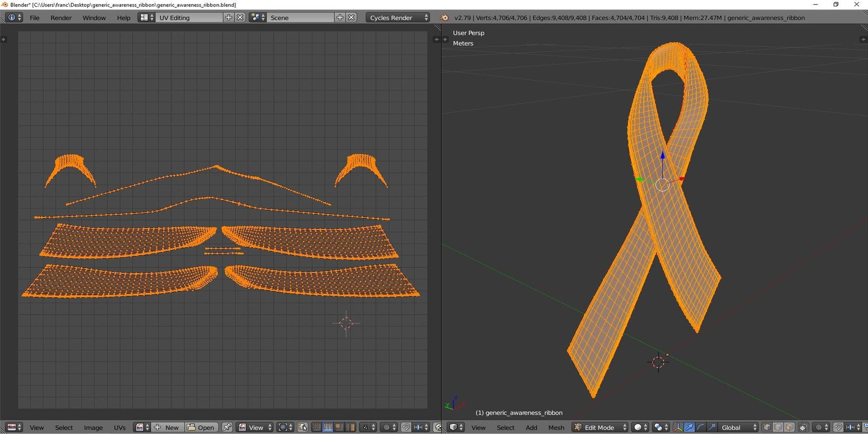The width and height of the screenshot is (868, 434).
Task: Click the Blender logo in the info header
Action: point(444,18)
